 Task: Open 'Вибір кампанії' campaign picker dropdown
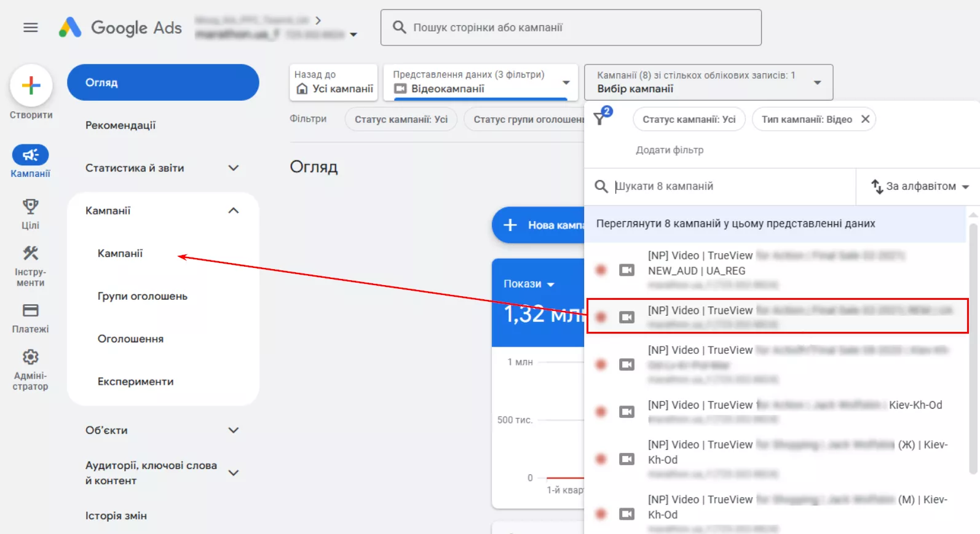click(x=817, y=82)
